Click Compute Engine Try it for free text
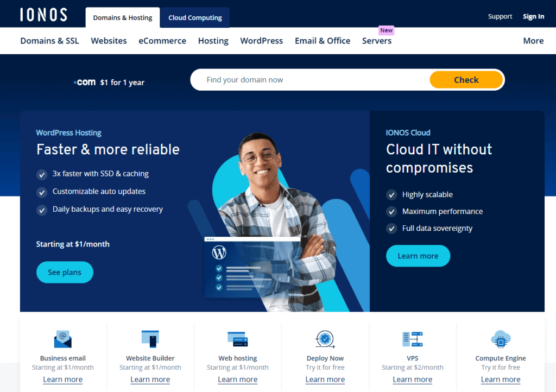 (x=500, y=368)
